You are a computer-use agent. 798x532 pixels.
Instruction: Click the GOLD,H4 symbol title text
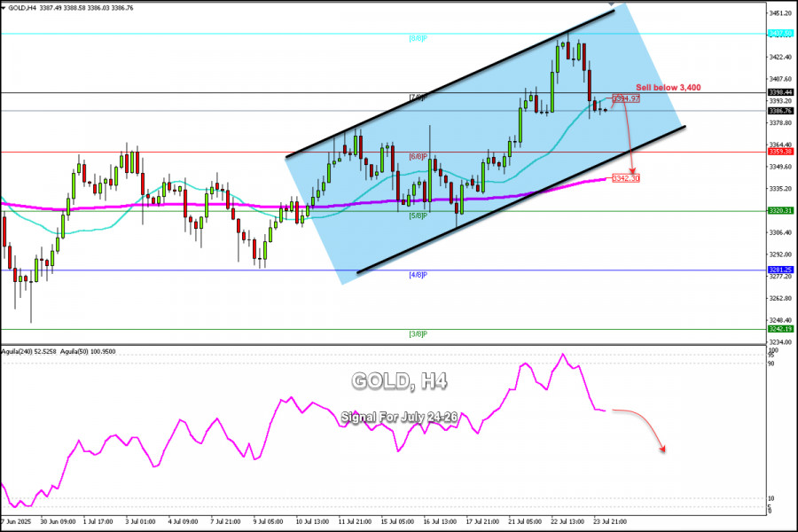22,8
